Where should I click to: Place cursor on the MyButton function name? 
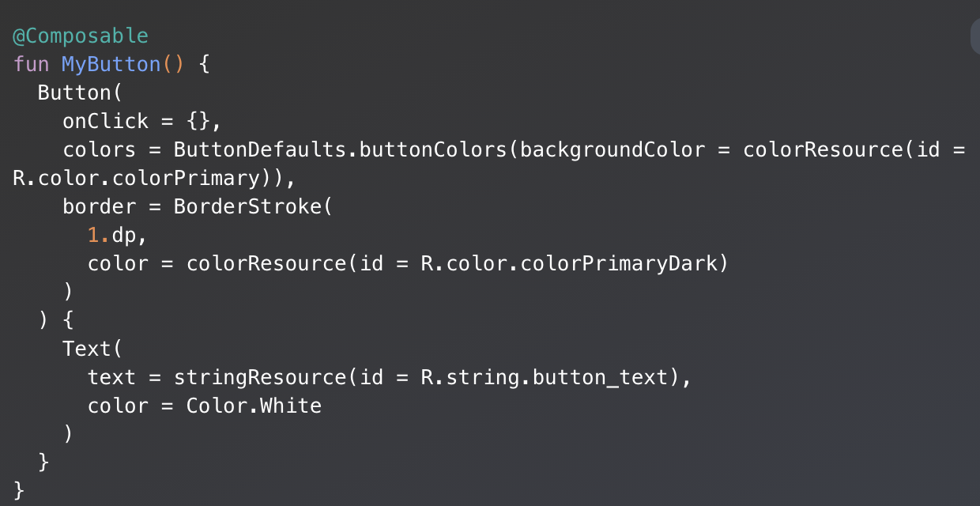(111, 64)
